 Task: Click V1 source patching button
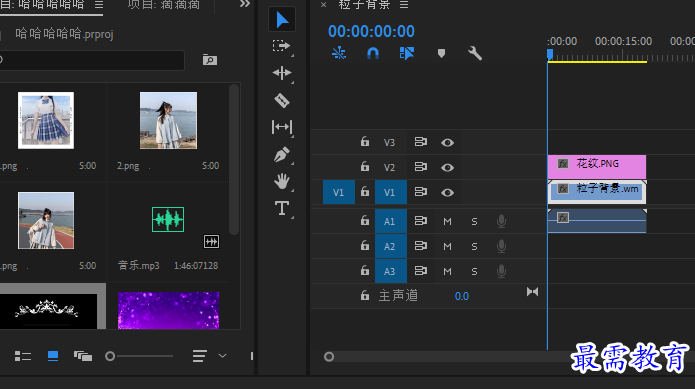(339, 192)
